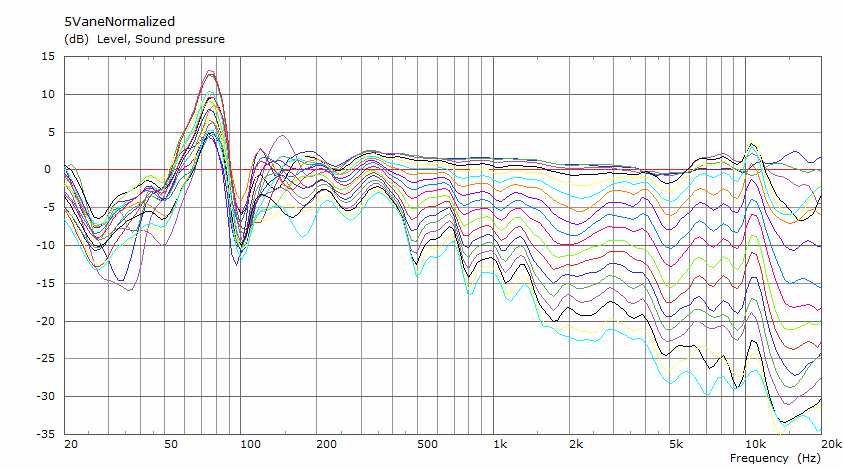
Task: Click the 15 value on the dB axis
Action: tap(48, 57)
